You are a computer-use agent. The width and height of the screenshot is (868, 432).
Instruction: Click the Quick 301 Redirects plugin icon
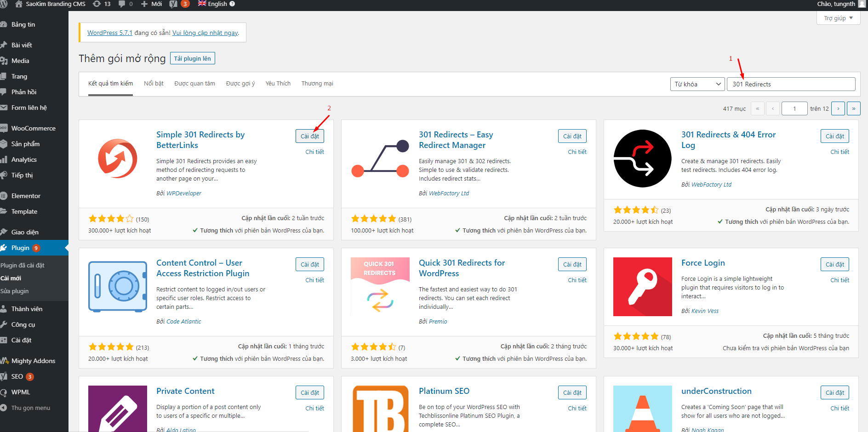(380, 287)
